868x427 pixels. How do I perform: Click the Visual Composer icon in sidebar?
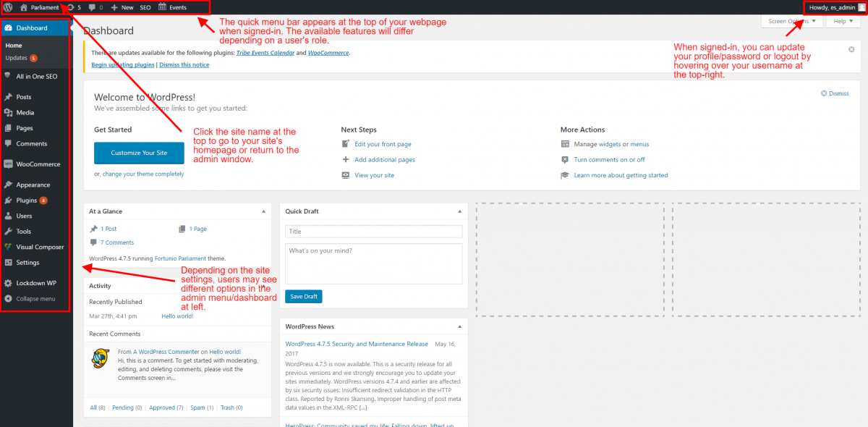coord(8,247)
